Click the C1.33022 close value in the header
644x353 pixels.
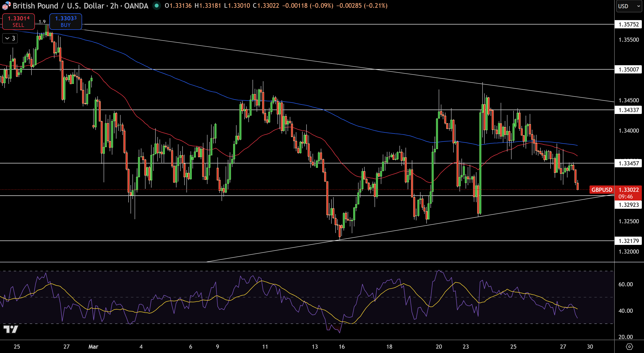coord(266,6)
